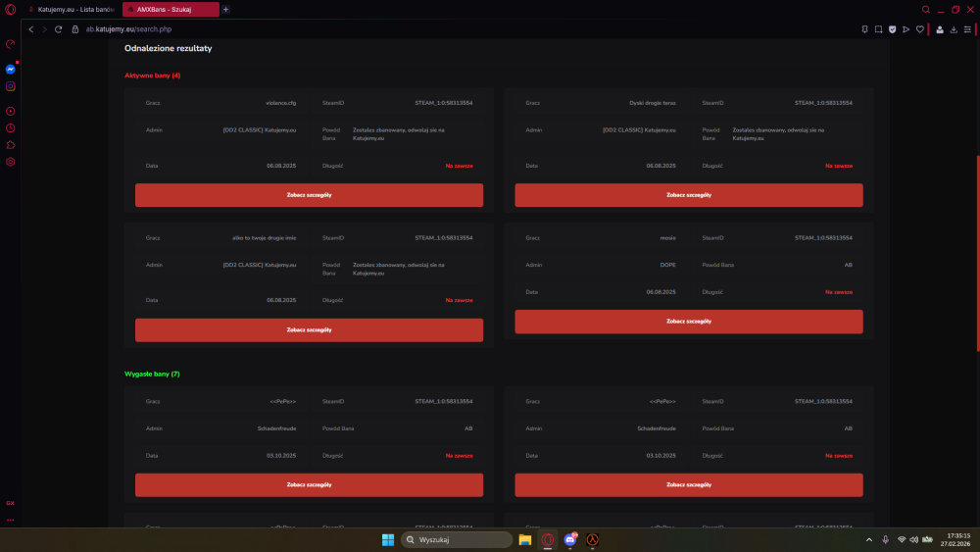Open History clock icon in sidebar
This screenshot has height=552, width=980.
[x=11, y=128]
